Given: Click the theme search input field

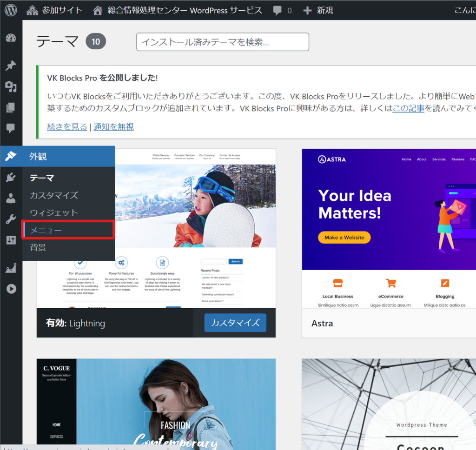Looking at the screenshot, I should (222, 42).
